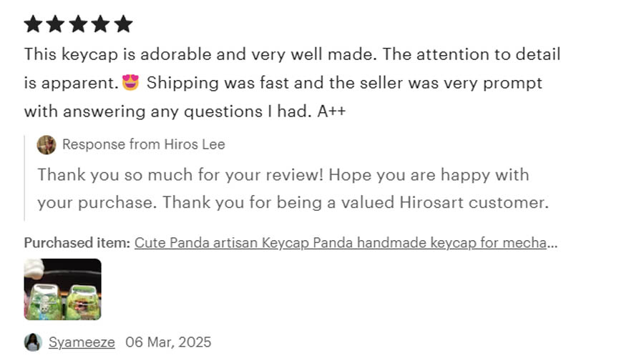Open the Hiros Lee seller avatar

(x=47, y=145)
